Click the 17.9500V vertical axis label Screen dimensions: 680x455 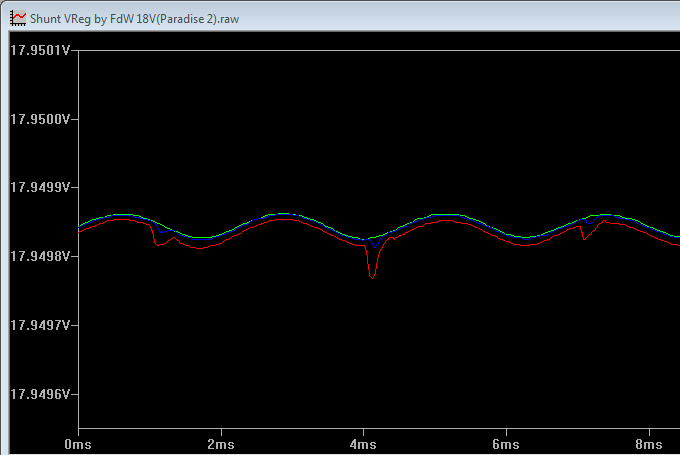[40, 119]
